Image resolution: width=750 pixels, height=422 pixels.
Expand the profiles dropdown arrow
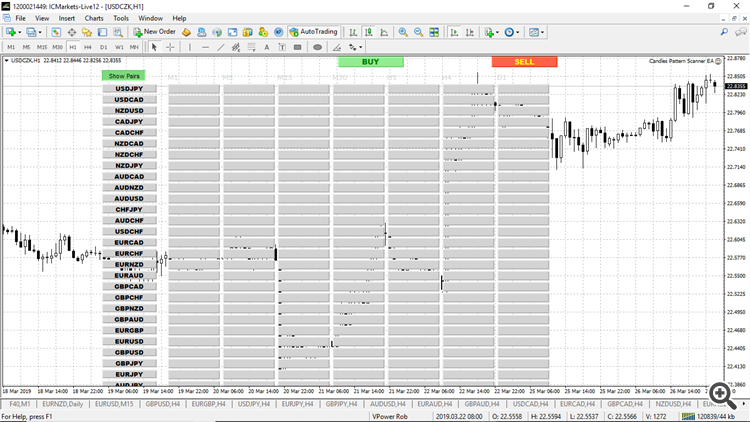(x=40, y=32)
